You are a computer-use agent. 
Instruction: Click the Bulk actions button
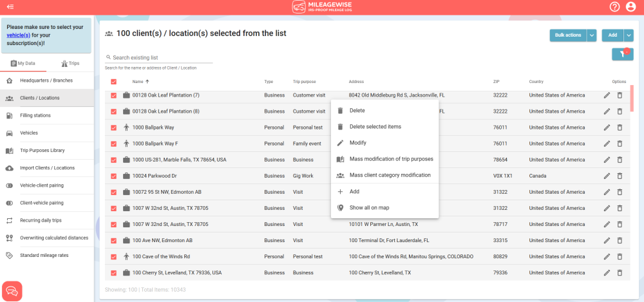pyautogui.click(x=568, y=35)
